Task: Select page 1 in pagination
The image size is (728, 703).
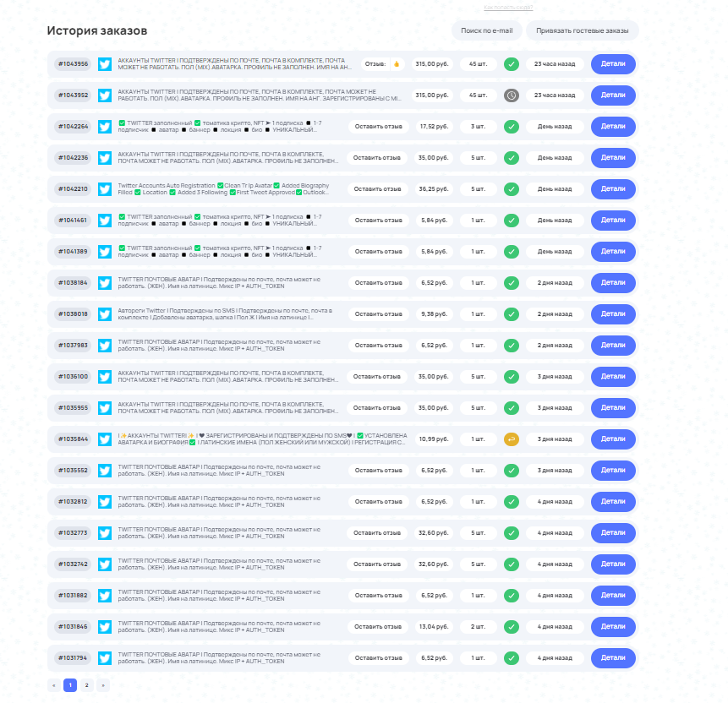Action: [70, 685]
